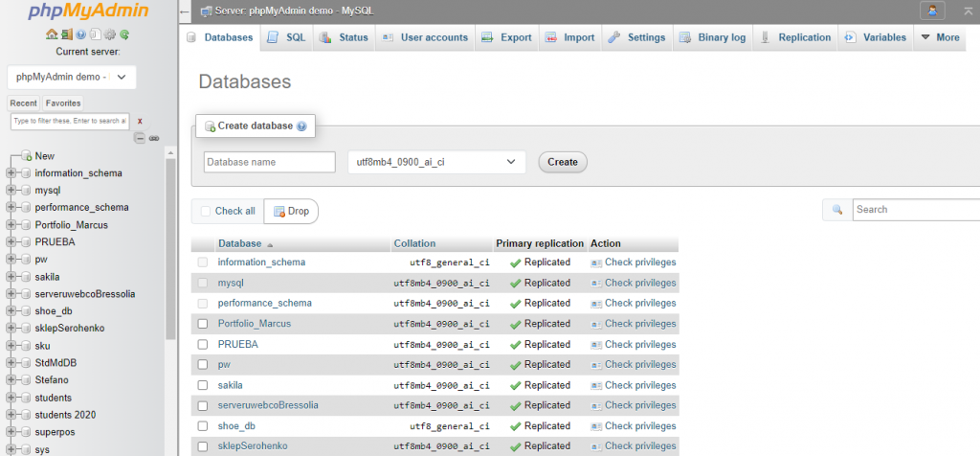Tick the checkbox for Portfolio_Marcus database

(203, 324)
